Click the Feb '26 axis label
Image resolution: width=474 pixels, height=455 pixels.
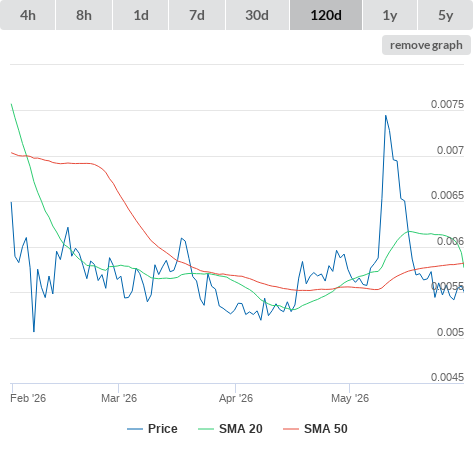[x=28, y=398]
